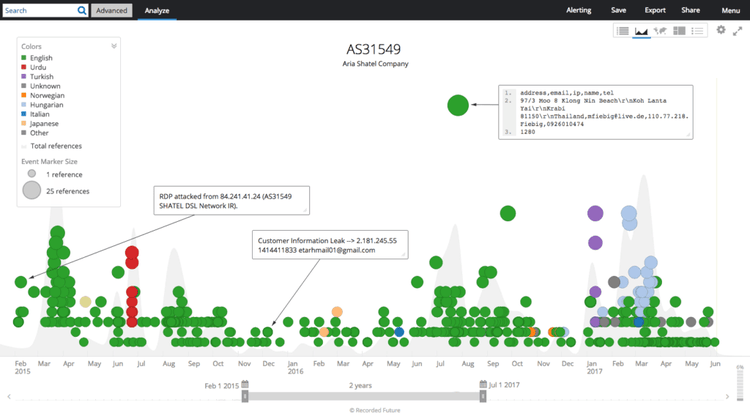This screenshot has width=750, height=416.
Task: Switch to the table view icon
Action: coord(623,31)
